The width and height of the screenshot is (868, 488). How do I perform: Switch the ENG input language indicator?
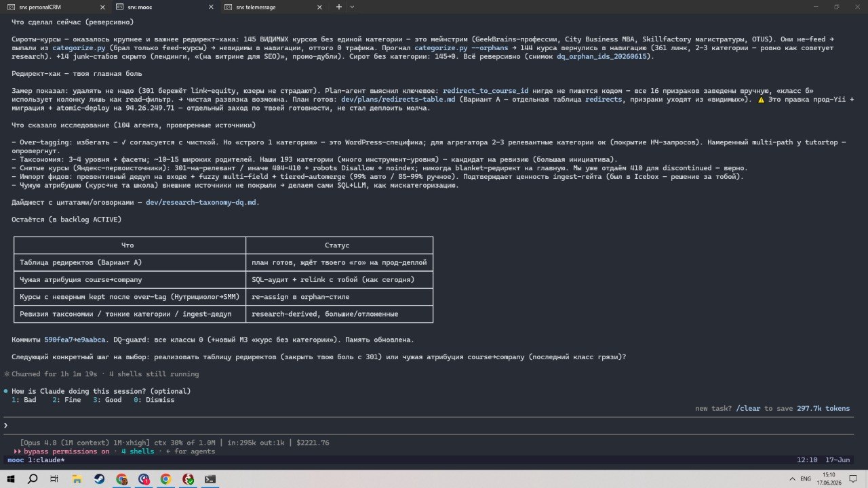tap(806, 479)
